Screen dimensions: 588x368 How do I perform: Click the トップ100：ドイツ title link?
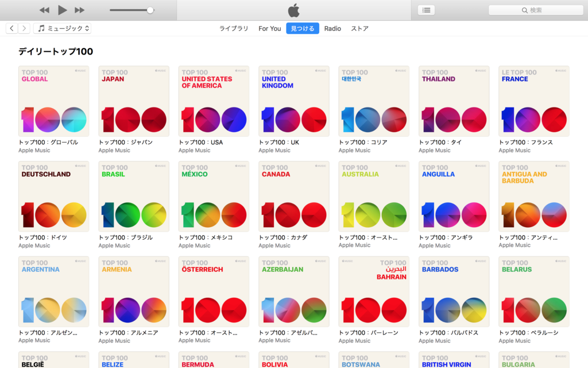click(42, 237)
